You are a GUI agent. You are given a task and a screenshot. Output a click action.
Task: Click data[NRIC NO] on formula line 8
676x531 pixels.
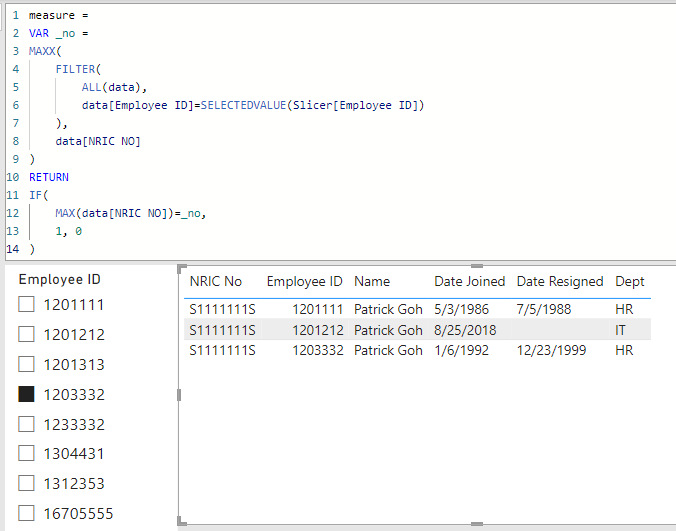pos(98,141)
